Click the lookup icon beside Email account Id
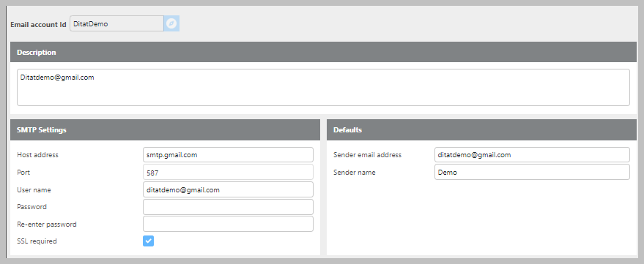Viewport: 644px width, 264px height. pos(171,24)
